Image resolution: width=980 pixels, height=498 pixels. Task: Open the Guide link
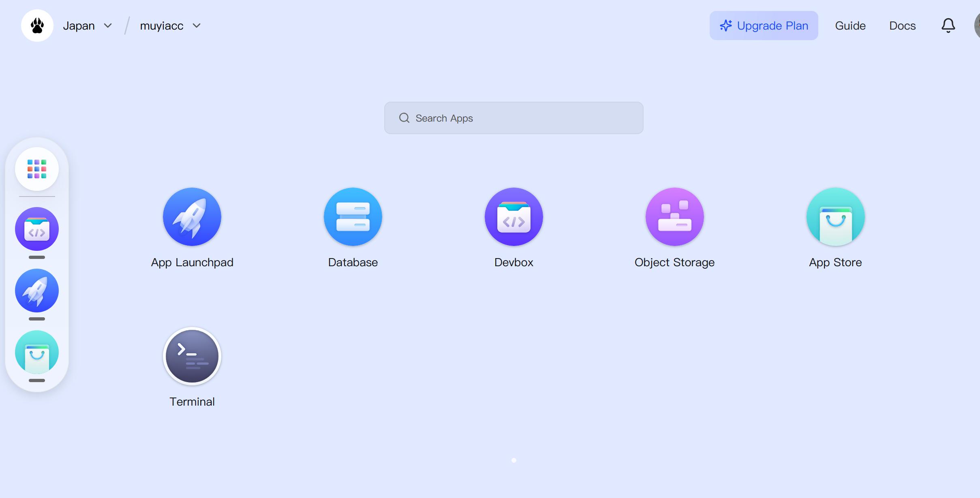850,26
